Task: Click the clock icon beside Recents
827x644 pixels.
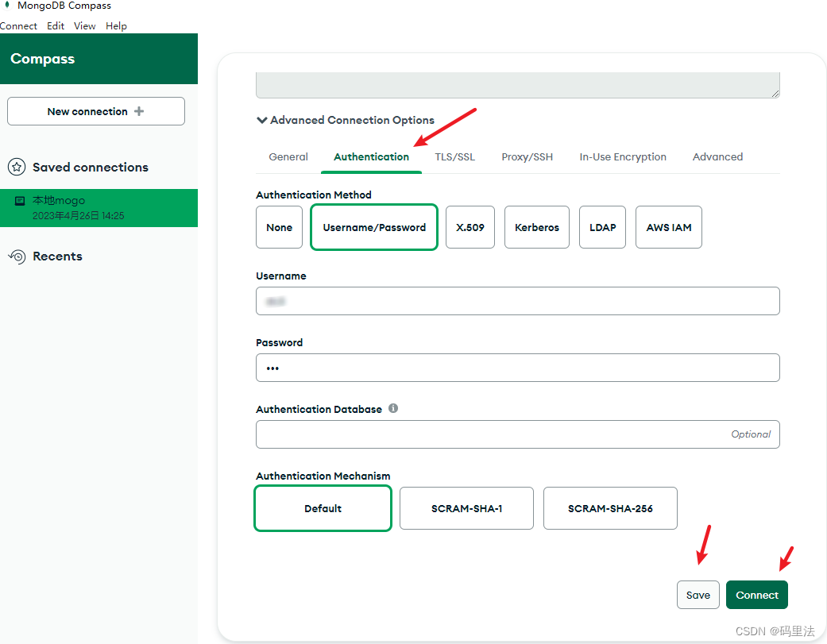Action: coord(17,256)
